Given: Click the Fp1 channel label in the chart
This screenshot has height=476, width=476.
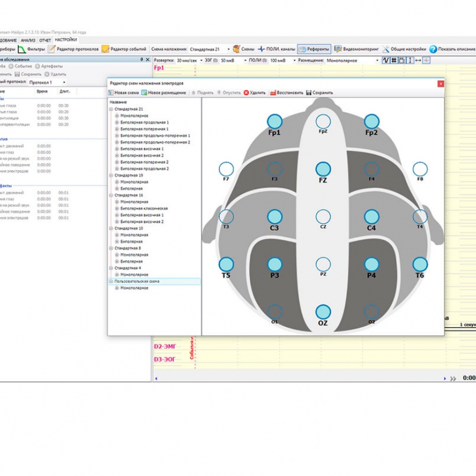Looking at the screenshot, I should click(x=159, y=68).
